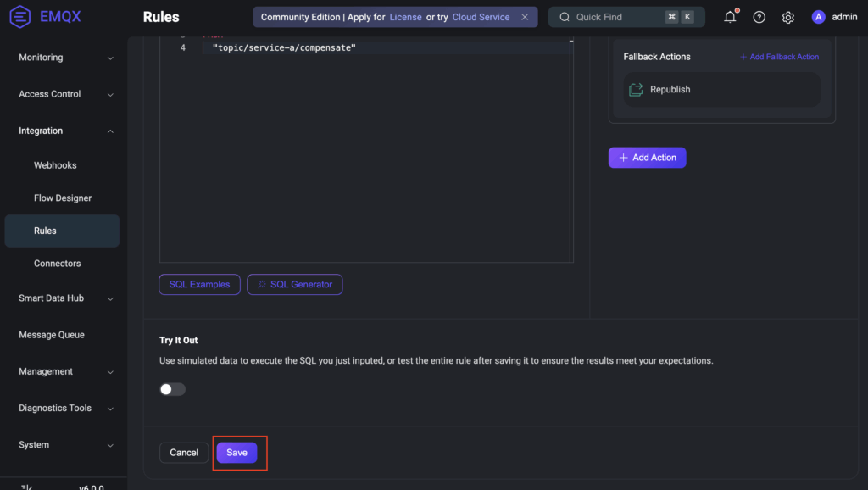Image resolution: width=868 pixels, height=490 pixels.
Task: Collapse the sidebar using bottom icon
Action: 26,487
